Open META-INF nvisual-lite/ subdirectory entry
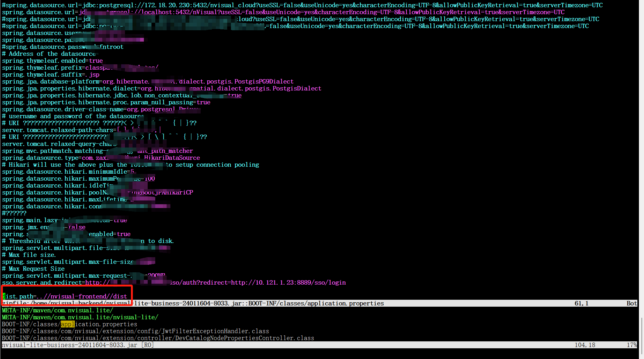This screenshot has width=644, height=359. pyautogui.click(x=80, y=317)
